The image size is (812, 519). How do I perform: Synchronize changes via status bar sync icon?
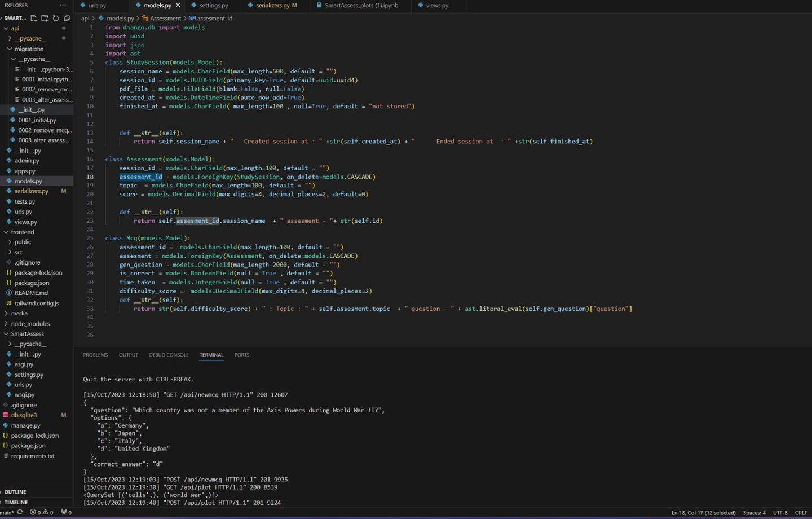click(x=20, y=513)
